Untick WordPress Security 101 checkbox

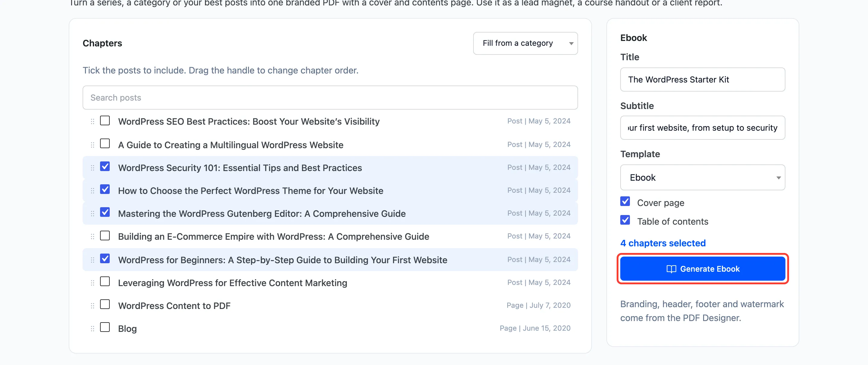tap(105, 167)
